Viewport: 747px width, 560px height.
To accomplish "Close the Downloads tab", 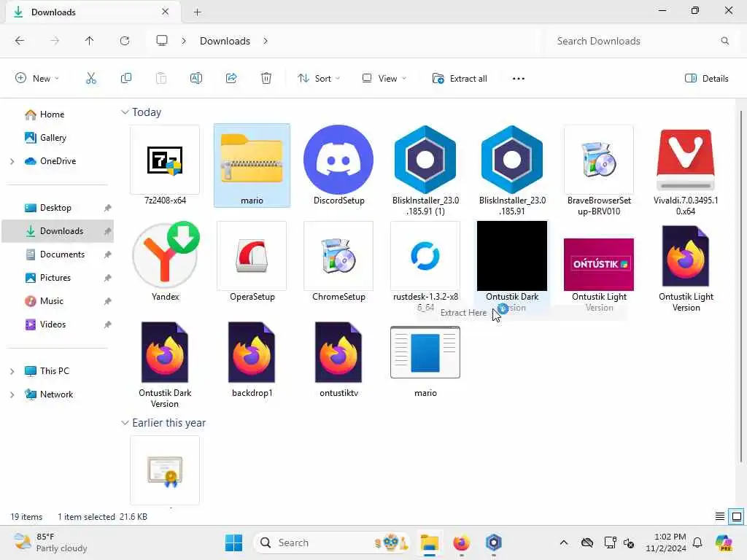I will tap(166, 12).
